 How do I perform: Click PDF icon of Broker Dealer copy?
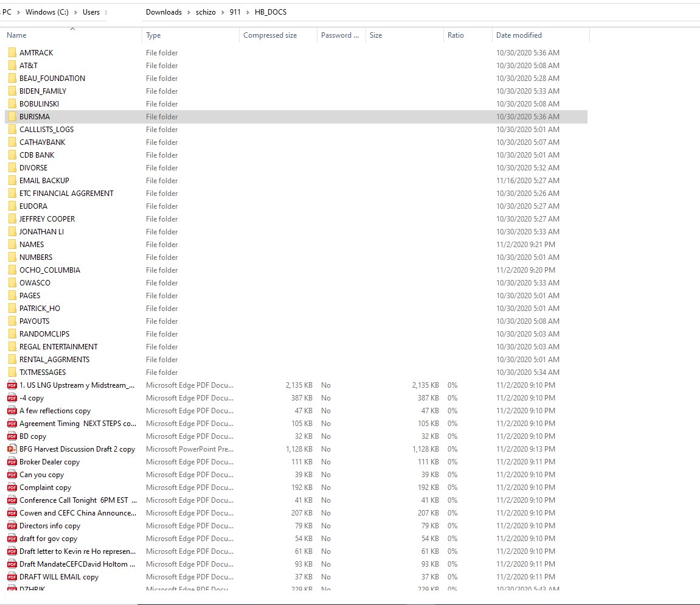[12, 462]
